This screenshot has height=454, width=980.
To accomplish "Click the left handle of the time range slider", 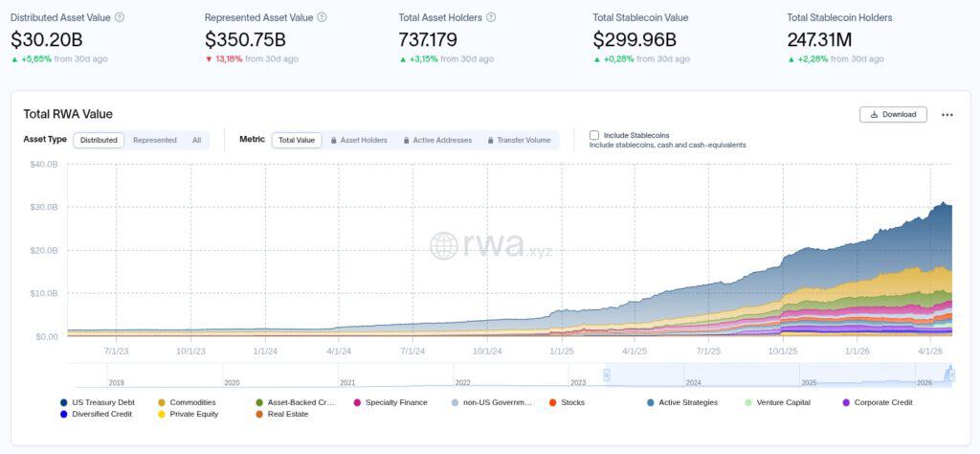I will click(607, 375).
